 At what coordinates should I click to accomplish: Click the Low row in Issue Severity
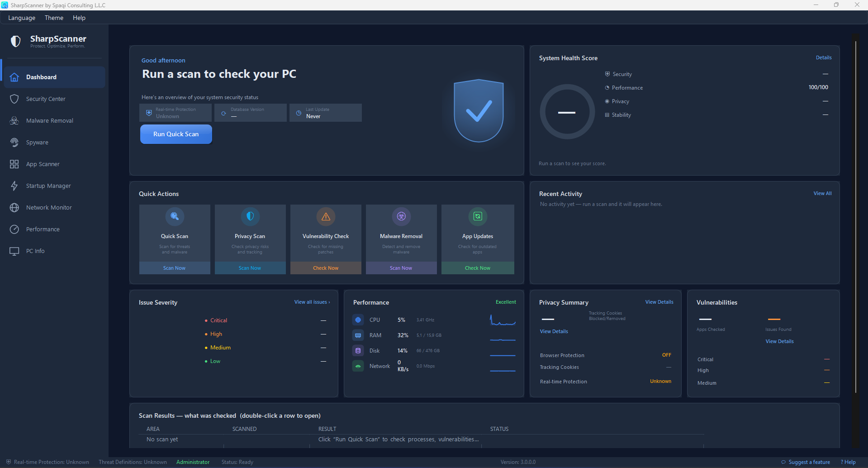tap(266, 361)
